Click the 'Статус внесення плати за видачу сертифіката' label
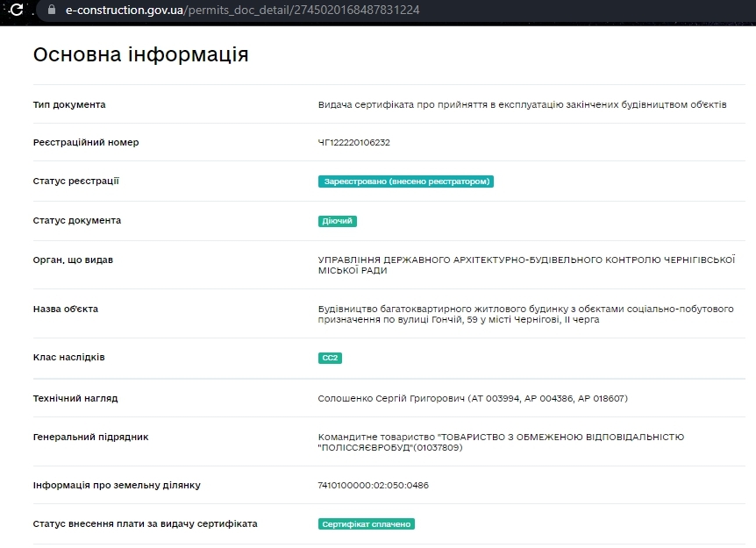The height and width of the screenshot is (548, 756). click(x=145, y=524)
